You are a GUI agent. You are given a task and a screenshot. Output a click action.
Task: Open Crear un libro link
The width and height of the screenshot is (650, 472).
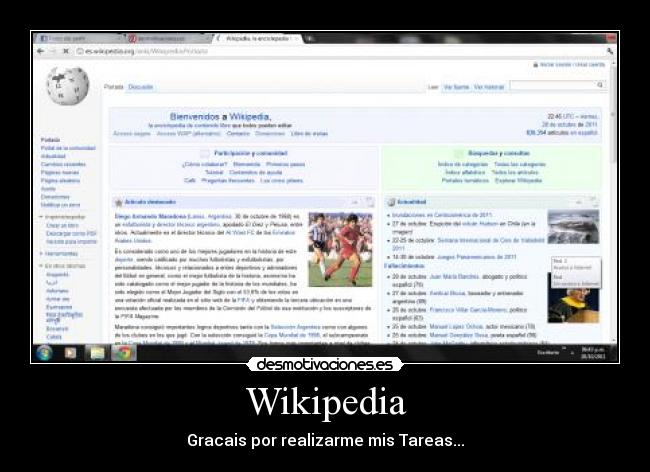[x=62, y=225]
